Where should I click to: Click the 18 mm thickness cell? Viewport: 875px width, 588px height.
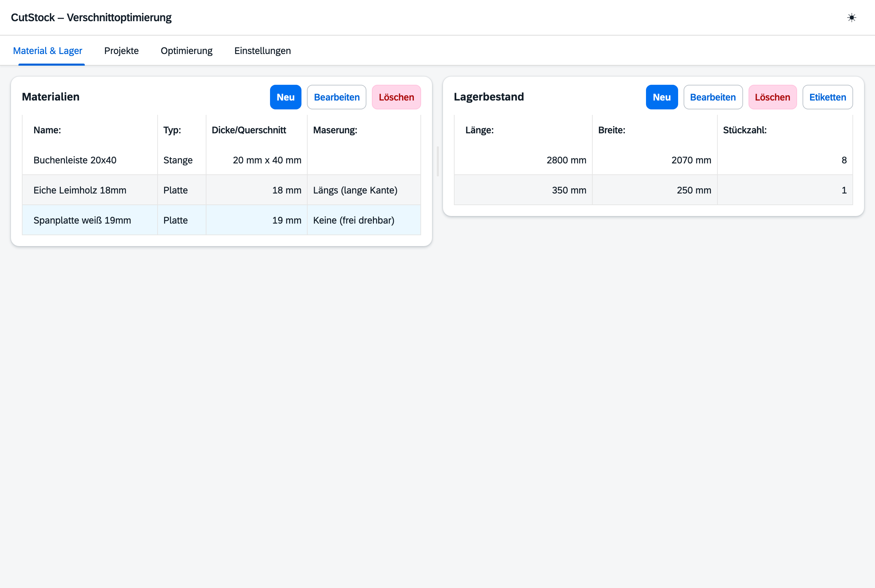coord(256,190)
